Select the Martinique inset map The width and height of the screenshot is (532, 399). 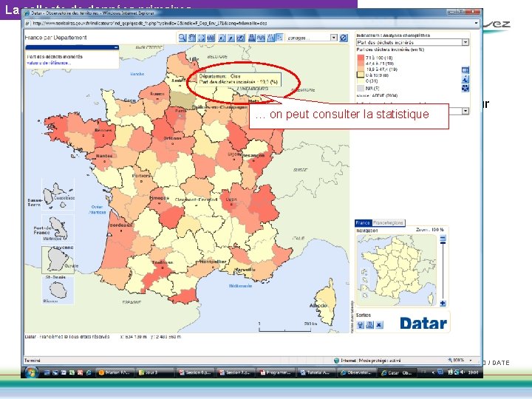click(x=58, y=228)
